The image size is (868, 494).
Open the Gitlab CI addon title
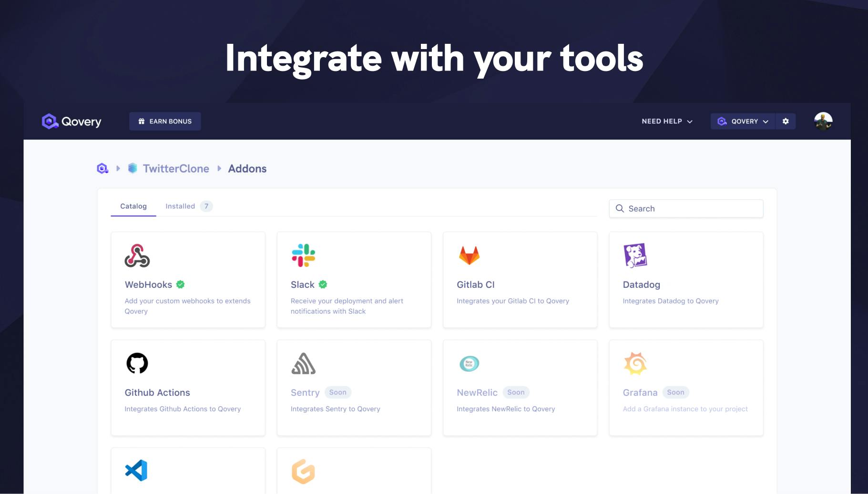click(x=476, y=285)
